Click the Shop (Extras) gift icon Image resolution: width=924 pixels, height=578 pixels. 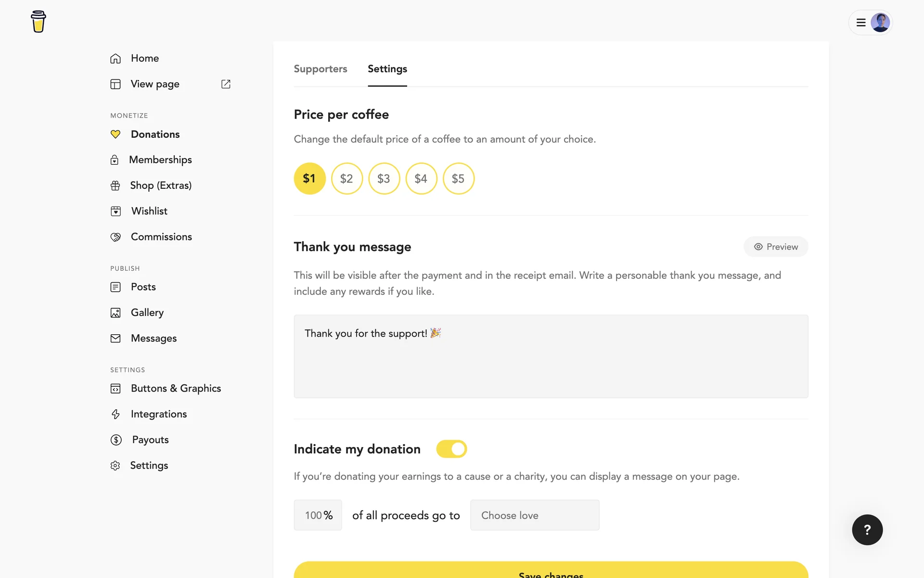click(115, 185)
